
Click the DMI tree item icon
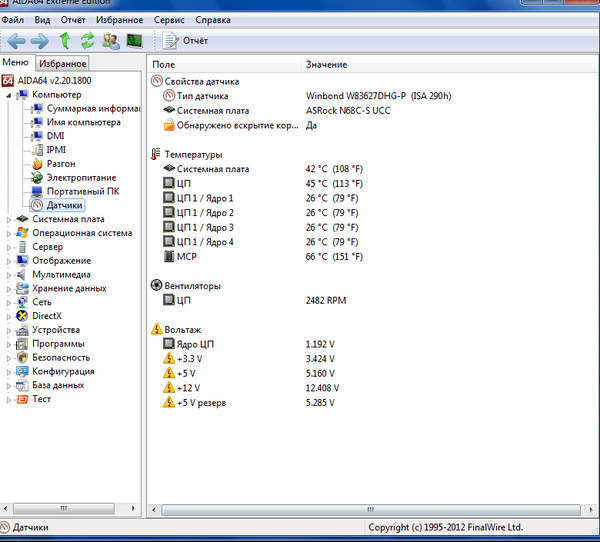coord(37,136)
